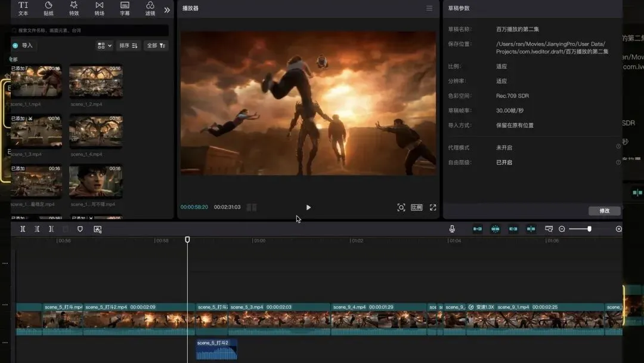The width and height of the screenshot is (644, 363).
Task: Click the 滤镜 (Filters) icon
Action: tap(150, 8)
